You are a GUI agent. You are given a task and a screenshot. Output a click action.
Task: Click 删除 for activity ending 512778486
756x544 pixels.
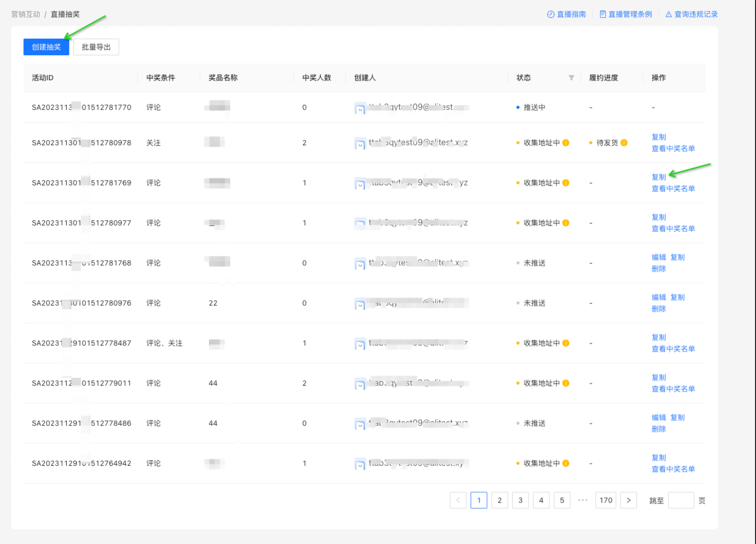click(659, 429)
